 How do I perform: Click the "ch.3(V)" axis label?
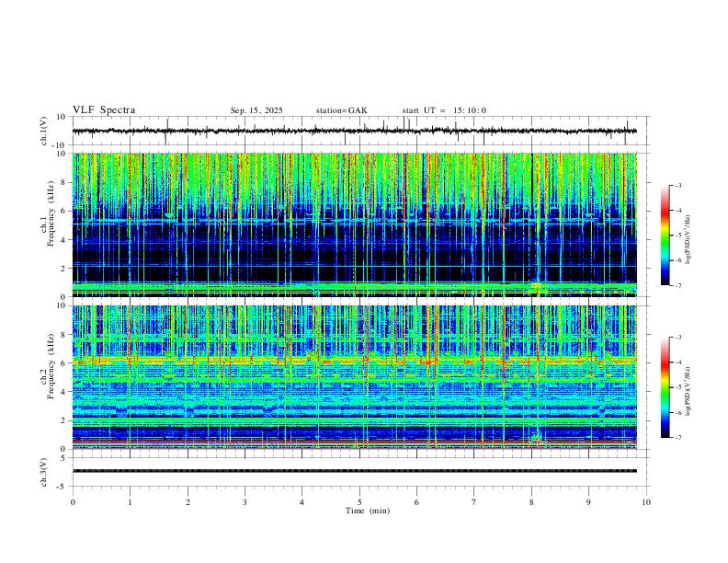(x=44, y=472)
